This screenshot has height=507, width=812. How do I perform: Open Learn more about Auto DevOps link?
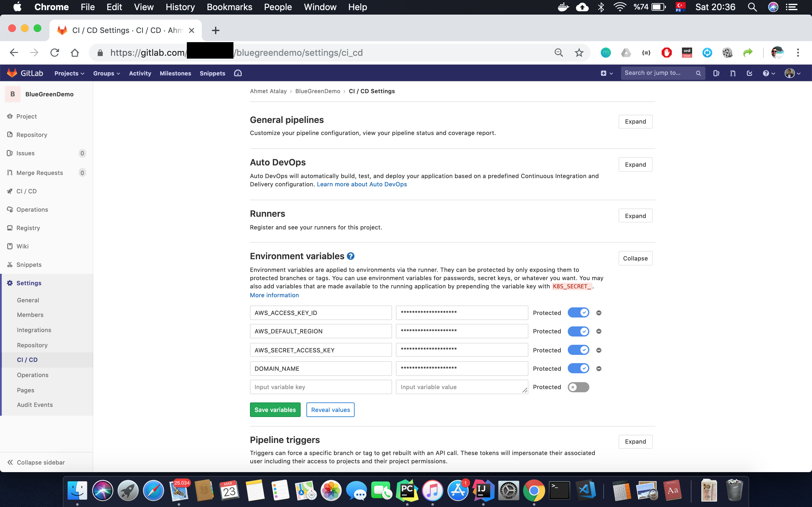point(361,184)
